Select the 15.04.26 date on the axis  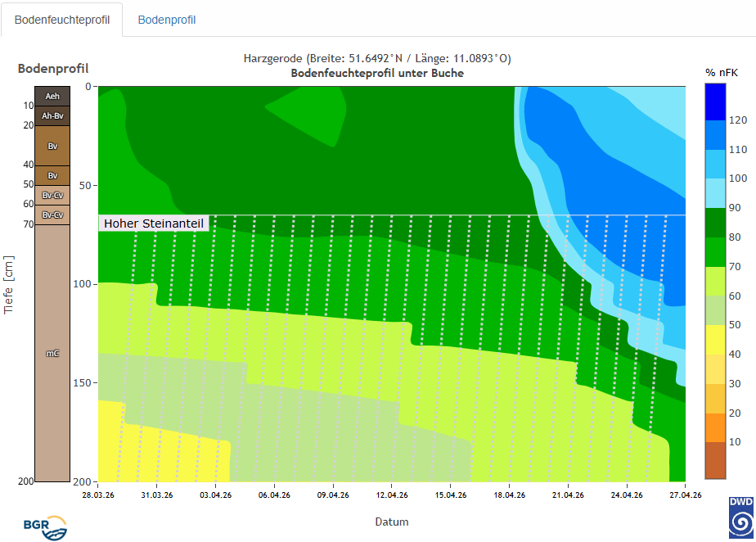[451, 495]
